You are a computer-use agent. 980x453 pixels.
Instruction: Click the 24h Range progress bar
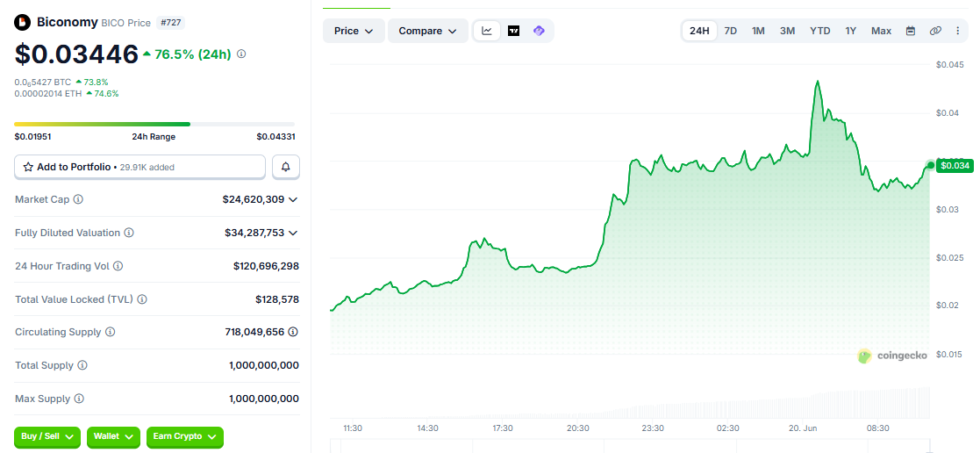(154, 124)
